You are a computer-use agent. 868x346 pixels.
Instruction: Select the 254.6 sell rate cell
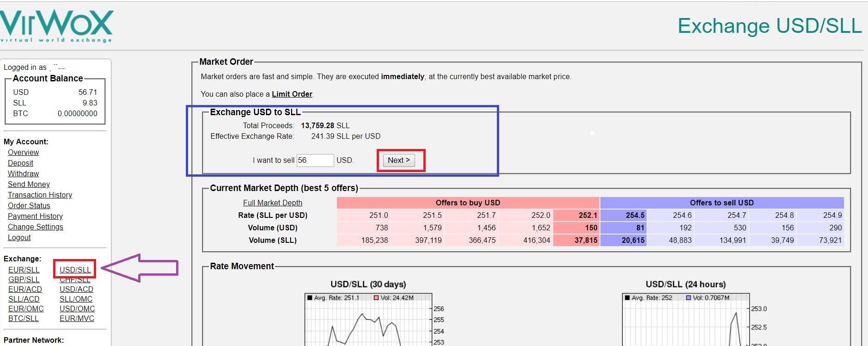[671, 215]
